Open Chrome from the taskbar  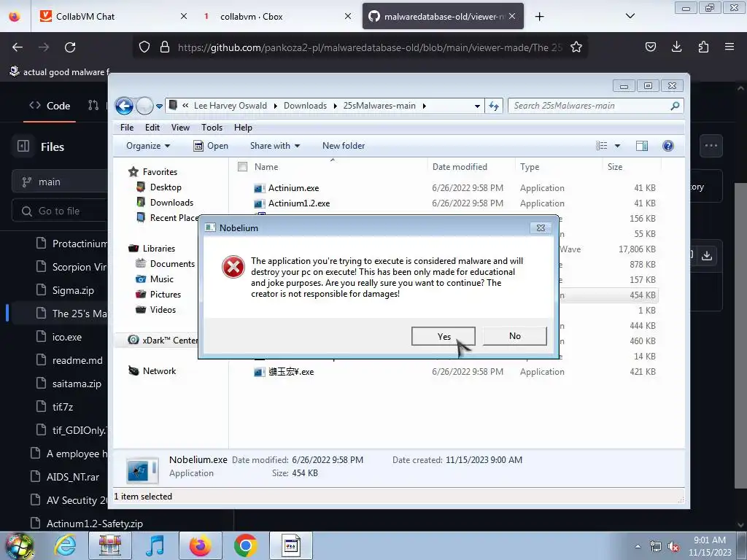coord(245,545)
